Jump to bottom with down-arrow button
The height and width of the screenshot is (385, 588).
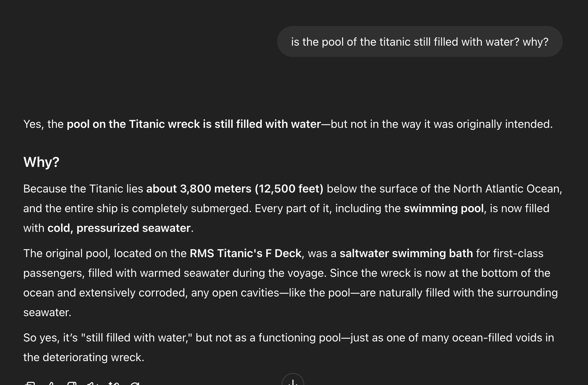pos(293,380)
